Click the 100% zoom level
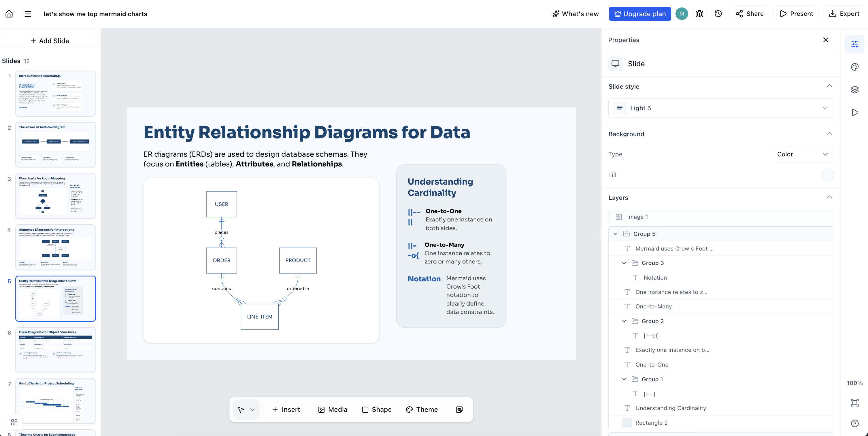868x436 pixels. (x=854, y=383)
